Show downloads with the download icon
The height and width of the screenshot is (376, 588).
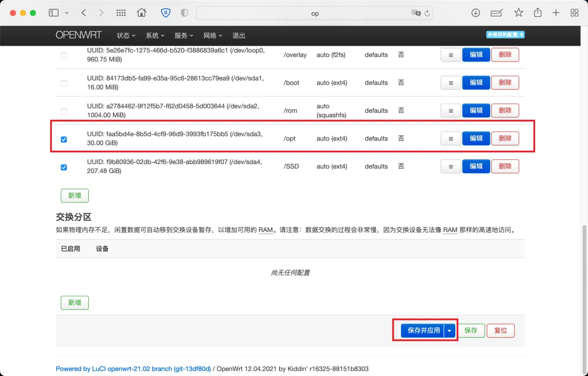click(x=476, y=13)
